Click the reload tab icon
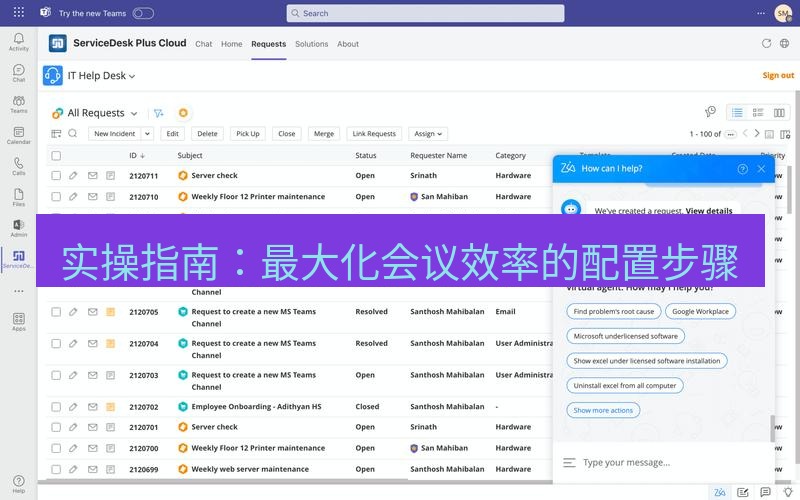The width and height of the screenshot is (800, 500). click(766, 43)
